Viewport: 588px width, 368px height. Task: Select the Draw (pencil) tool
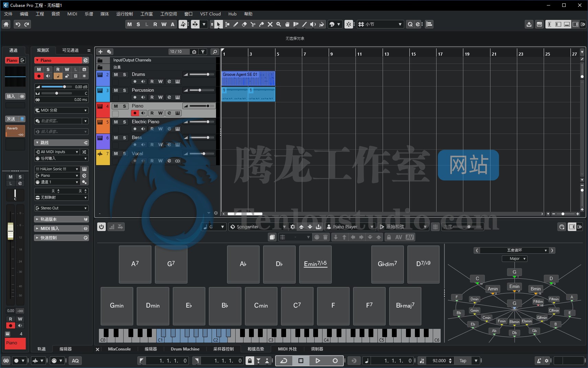(x=236, y=24)
